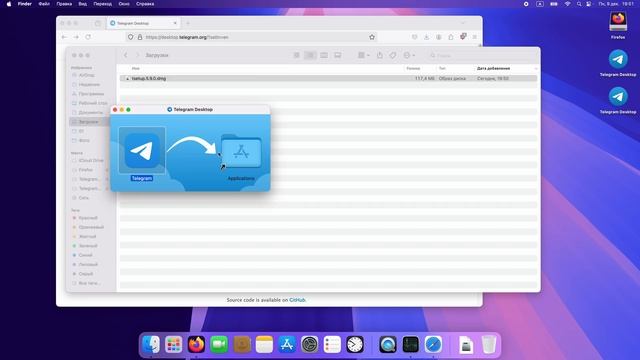Open the Вид menu
Image resolution: width=640 pixels, height=360 pixels.
(x=82, y=4)
